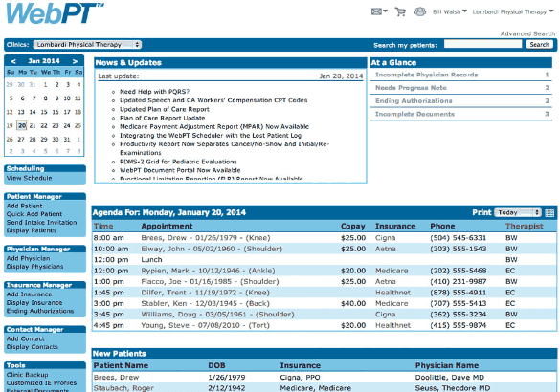This screenshot has height=392, width=560.
Task: Open Updated Plan of Care Report news
Action: click(165, 109)
